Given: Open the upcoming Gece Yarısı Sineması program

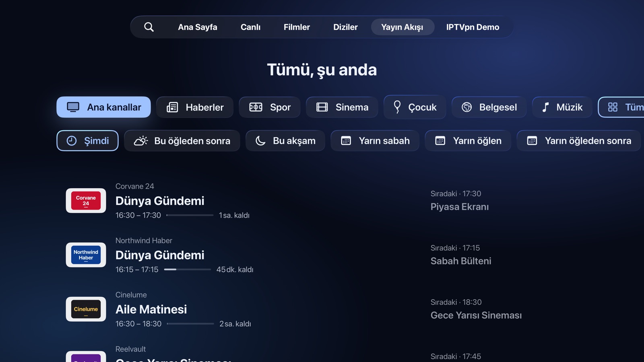Looking at the screenshot, I should point(476,315).
